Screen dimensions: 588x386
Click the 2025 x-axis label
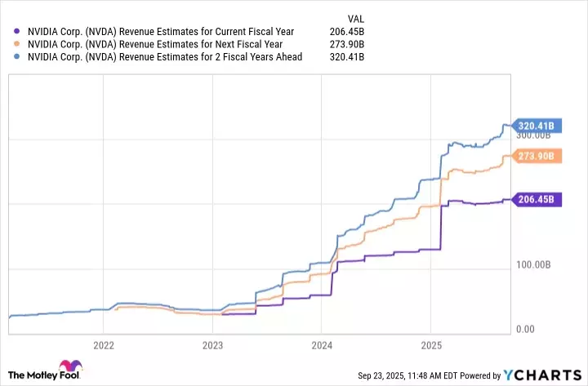click(x=431, y=345)
